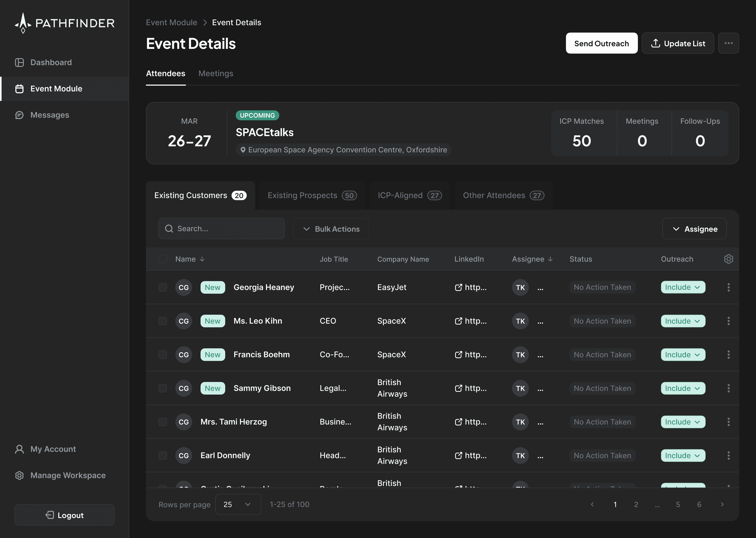Open three-dot row menu for Francis Boehm
756x538 pixels.
tap(728, 354)
